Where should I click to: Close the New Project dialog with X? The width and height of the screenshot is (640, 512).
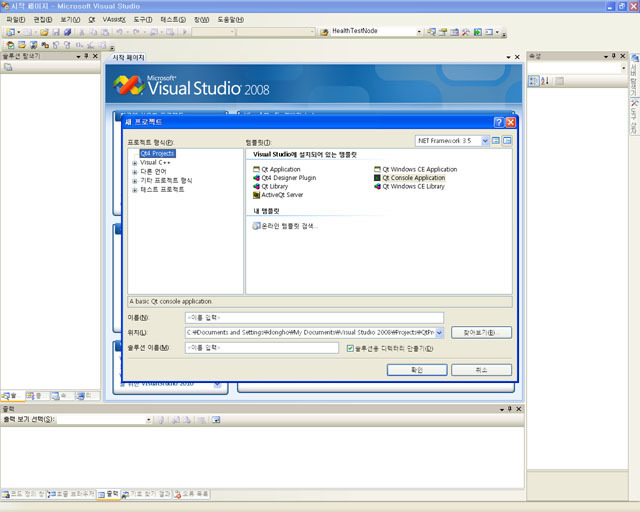click(510, 122)
